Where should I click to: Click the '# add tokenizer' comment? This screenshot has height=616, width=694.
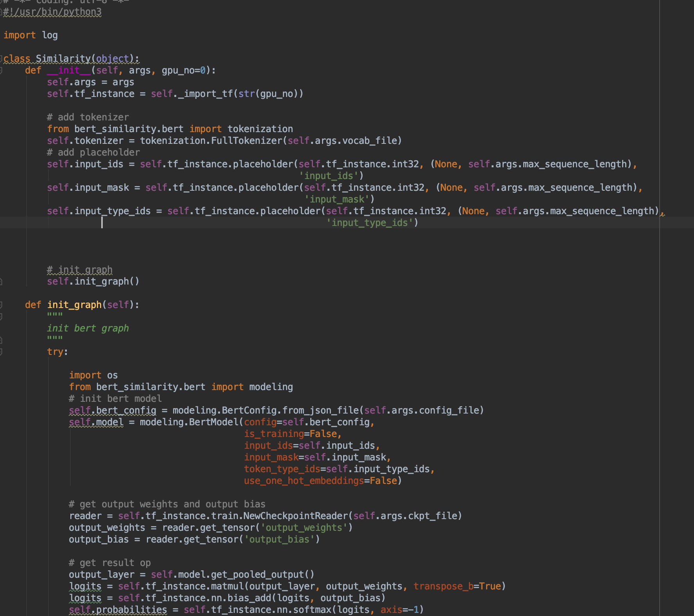pos(88,117)
